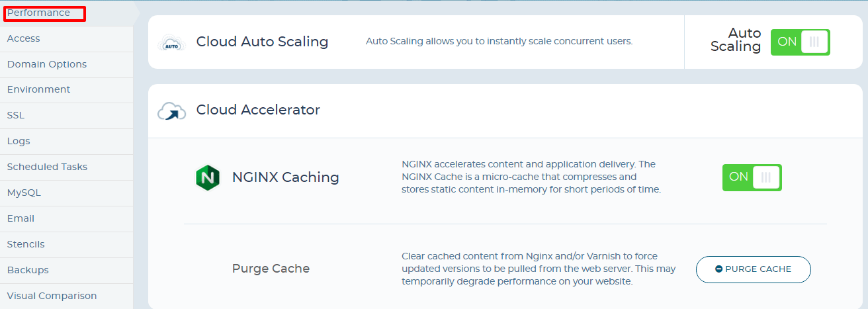Viewport: 868px width, 309px height.
Task: Open the Performance menu item
Action: pos(38,13)
